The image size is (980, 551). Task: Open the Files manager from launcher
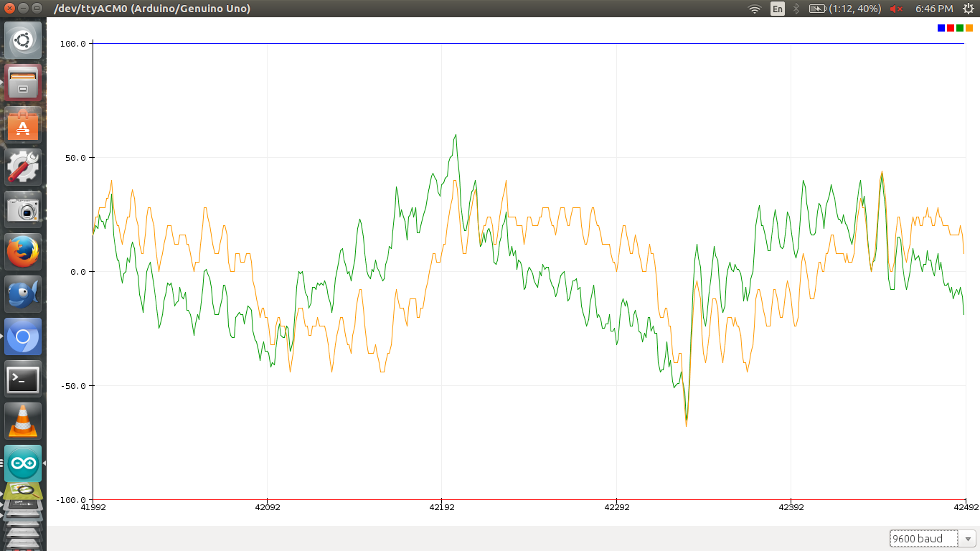(x=23, y=83)
